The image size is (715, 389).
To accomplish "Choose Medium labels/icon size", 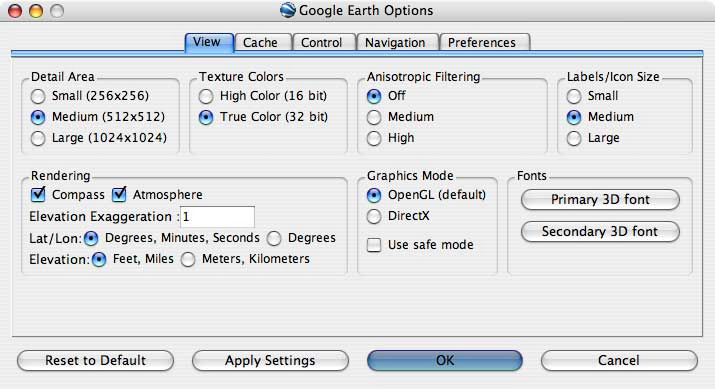I will 574,117.
